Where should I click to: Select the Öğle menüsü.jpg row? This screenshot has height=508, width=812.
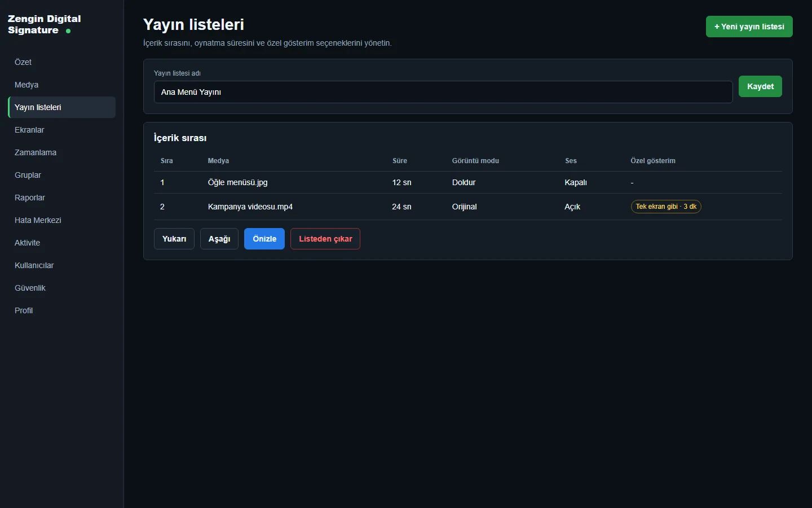468,182
